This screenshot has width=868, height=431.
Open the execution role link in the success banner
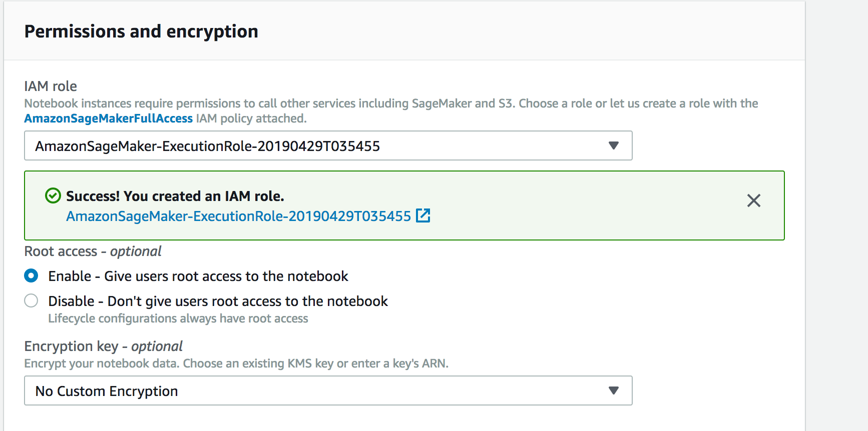point(238,216)
